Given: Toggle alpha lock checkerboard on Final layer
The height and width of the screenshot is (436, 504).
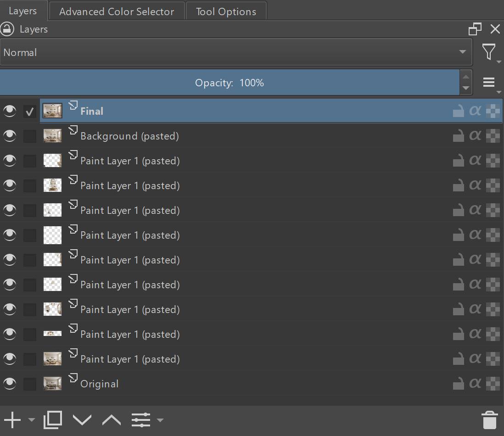Looking at the screenshot, I should (x=493, y=111).
